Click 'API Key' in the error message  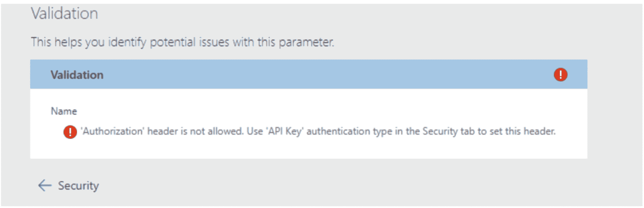[285, 131]
